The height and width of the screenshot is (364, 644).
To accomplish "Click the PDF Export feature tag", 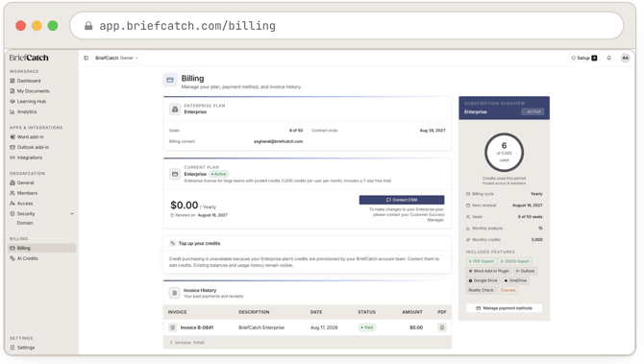I will click(481, 261).
